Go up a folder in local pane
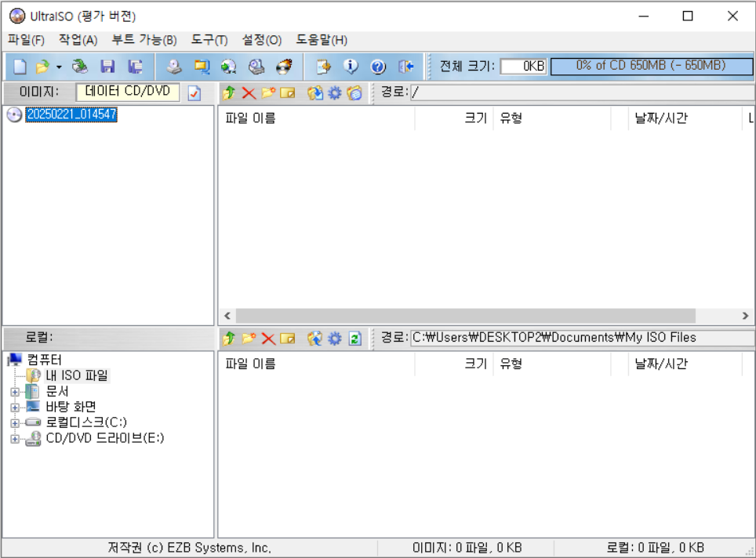Screen dimensions: 756x558 pos(229,339)
